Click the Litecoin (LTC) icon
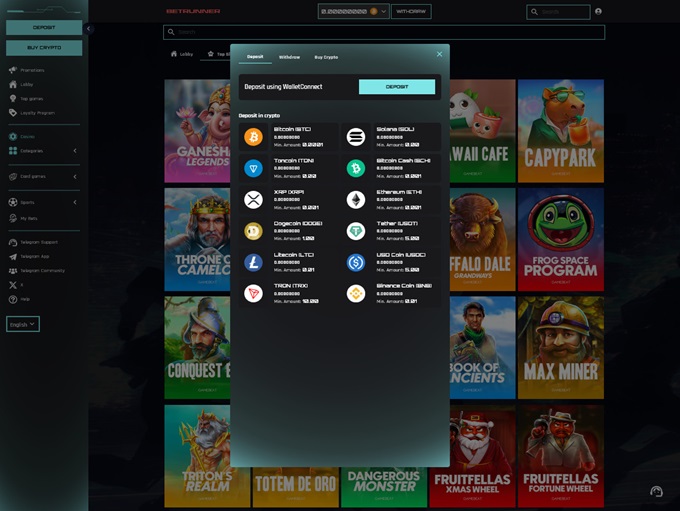Viewport: 680px width, 511px height. click(x=253, y=262)
